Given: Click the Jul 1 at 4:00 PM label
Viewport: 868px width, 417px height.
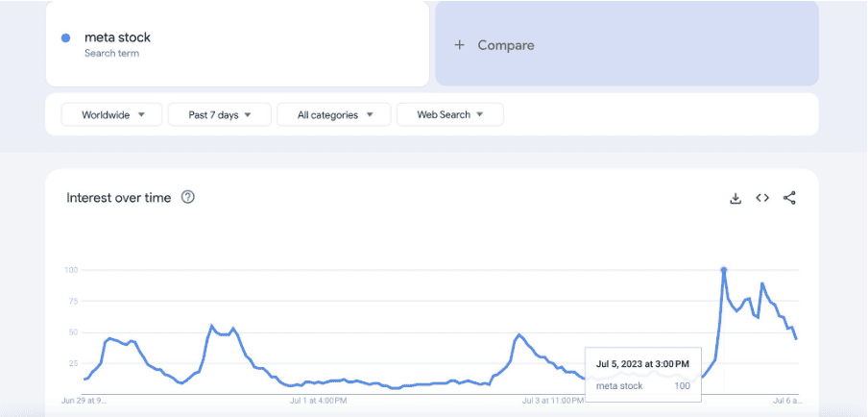Looking at the screenshot, I should pos(319,400).
